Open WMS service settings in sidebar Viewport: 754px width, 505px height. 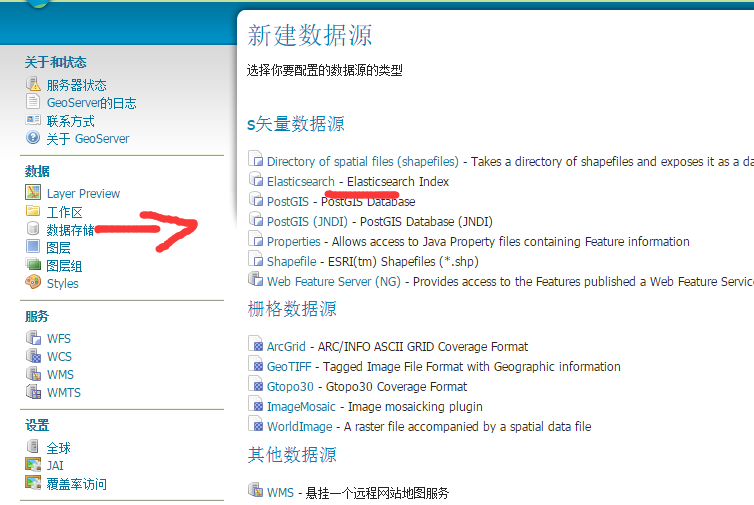coord(60,375)
